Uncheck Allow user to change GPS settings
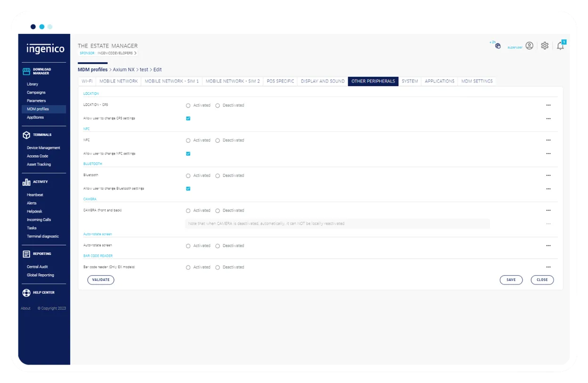Screen dimensions: 588x383 tap(188, 118)
